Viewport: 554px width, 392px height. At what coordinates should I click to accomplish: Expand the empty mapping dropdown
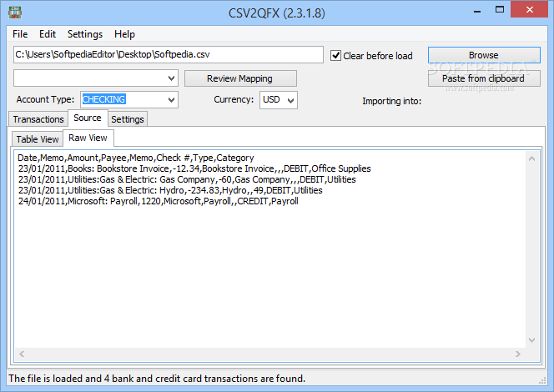(x=171, y=78)
